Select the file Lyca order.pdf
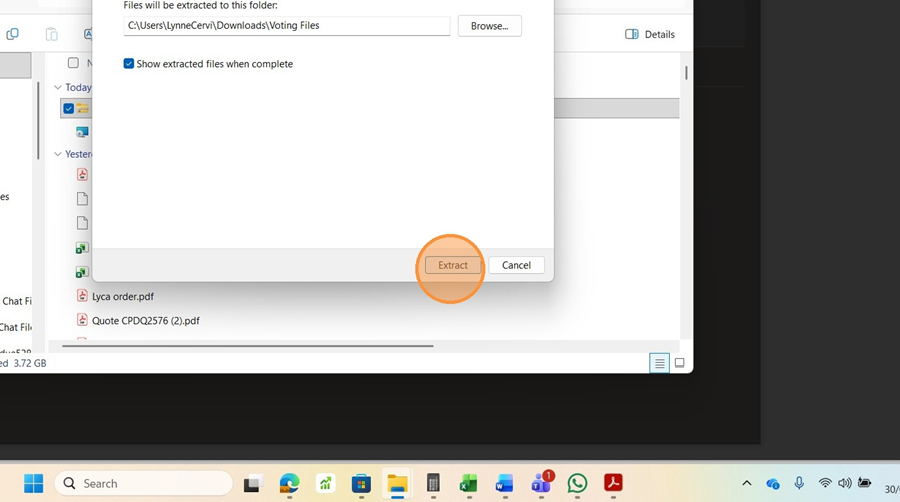900x502 pixels. (123, 297)
